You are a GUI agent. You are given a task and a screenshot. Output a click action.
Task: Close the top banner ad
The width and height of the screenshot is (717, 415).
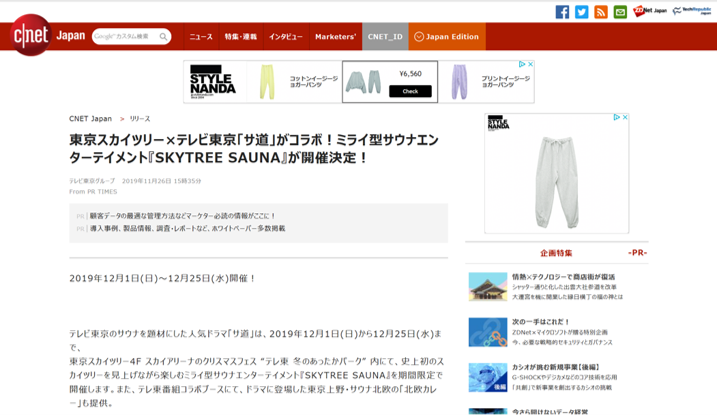530,64
